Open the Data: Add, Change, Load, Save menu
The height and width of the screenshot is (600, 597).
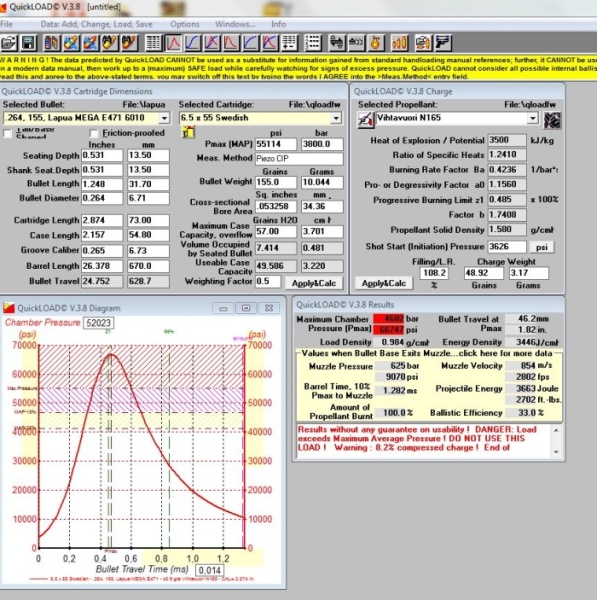[96, 24]
